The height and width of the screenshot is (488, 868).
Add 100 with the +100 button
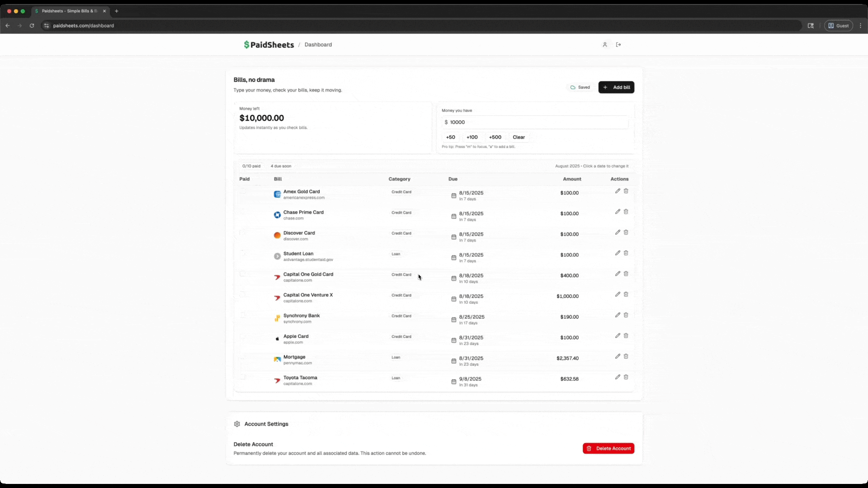pos(472,137)
